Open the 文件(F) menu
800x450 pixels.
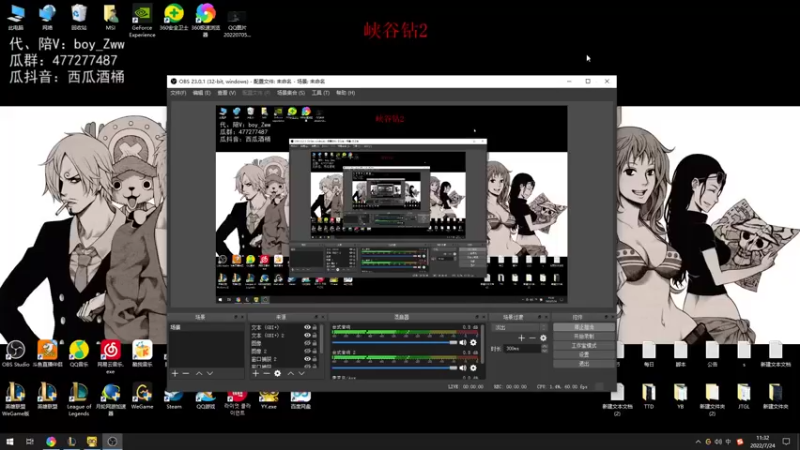tap(178, 93)
